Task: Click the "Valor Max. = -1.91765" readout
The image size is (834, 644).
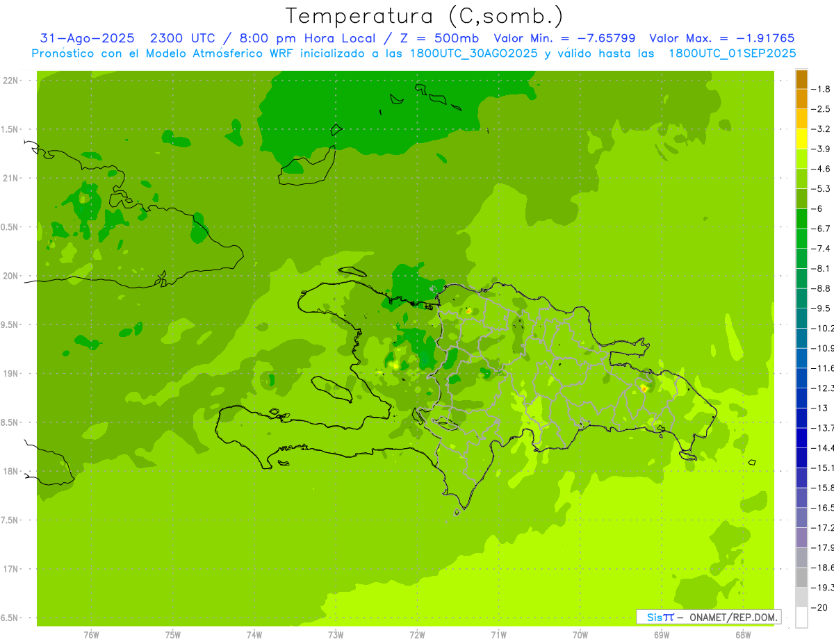Action: tap(722, 38)
